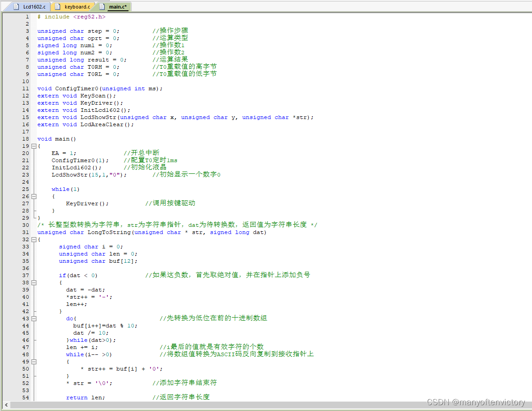
Task: Click on 'while(1)' statement
Action: click(66, 189)
